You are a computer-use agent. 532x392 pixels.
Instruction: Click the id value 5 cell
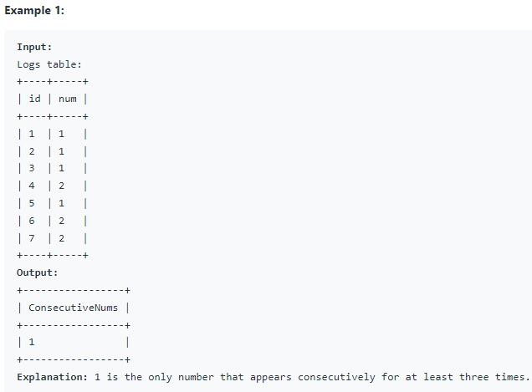[32, 203]
